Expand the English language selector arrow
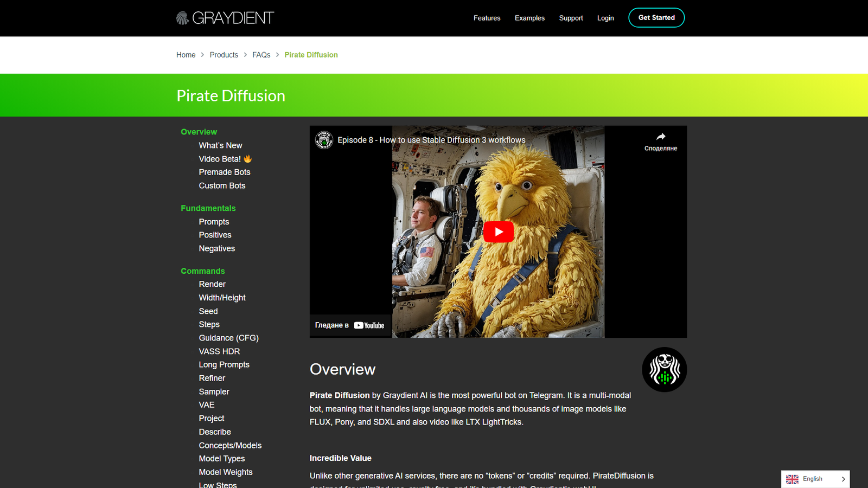The height and width of the screenshot is (488, 868). (843, 479)
